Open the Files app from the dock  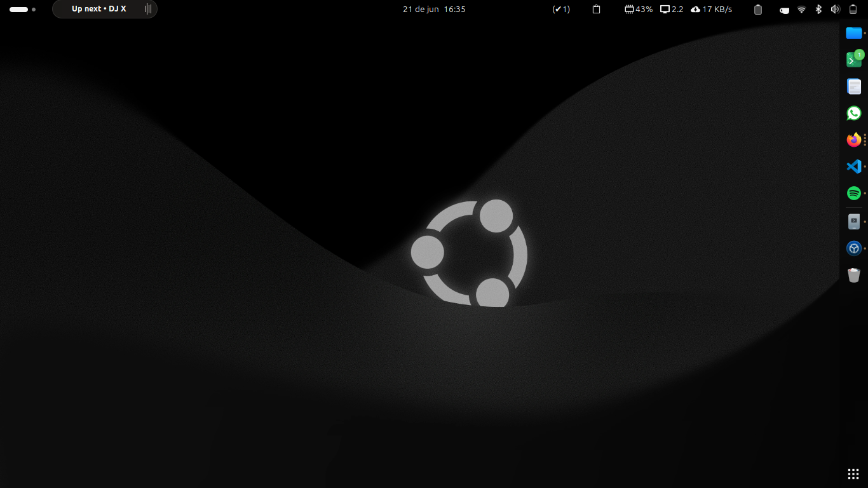pyautogui.click(x=853, y=33)
